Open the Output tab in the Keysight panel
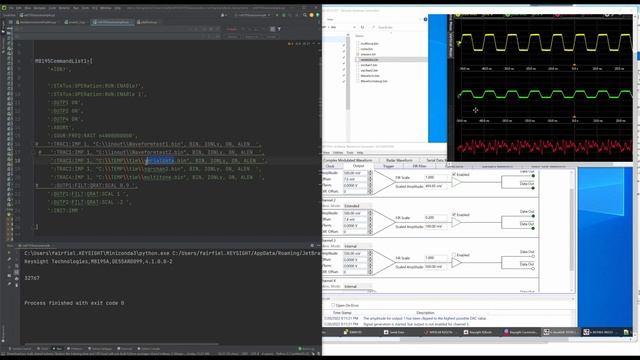Image resolution: width=640 pixels, height=360 pixels. (358, 166)
